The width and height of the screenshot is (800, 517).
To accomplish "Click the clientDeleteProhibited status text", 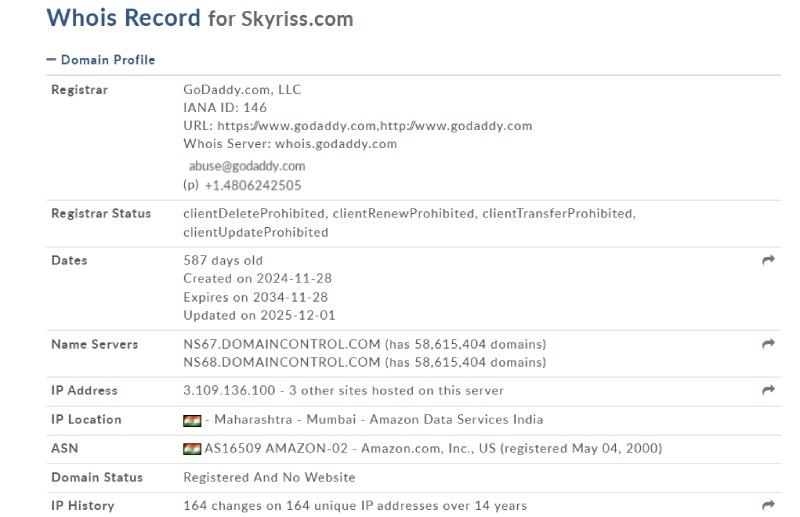I will (254, 213).
